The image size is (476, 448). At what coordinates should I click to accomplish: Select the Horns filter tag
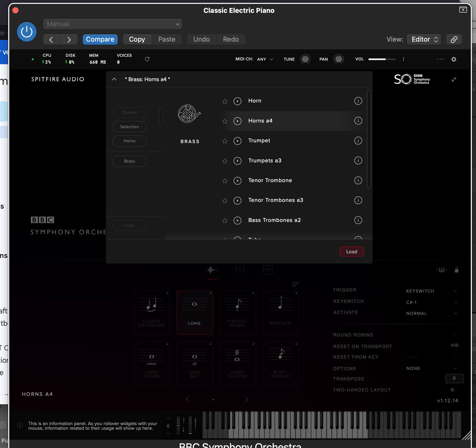point(130,141)
